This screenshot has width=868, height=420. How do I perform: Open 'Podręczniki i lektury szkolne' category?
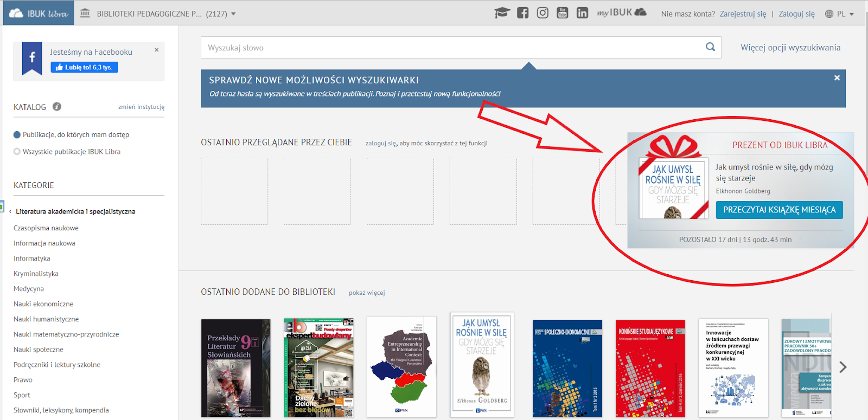(57, 365)
